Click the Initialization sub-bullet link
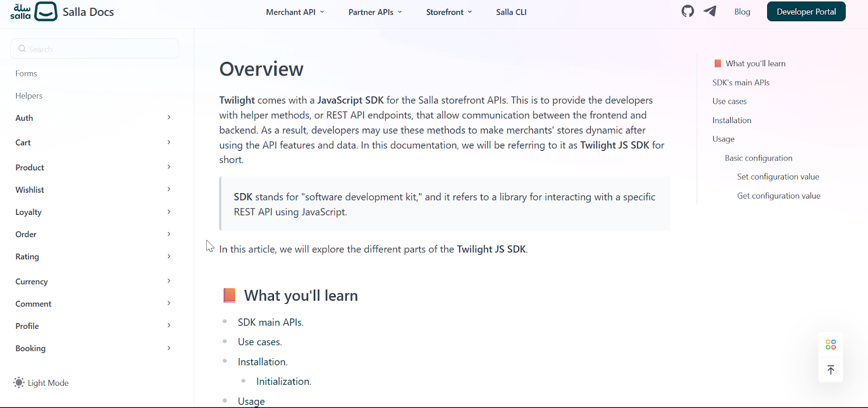 click(284, 381)
